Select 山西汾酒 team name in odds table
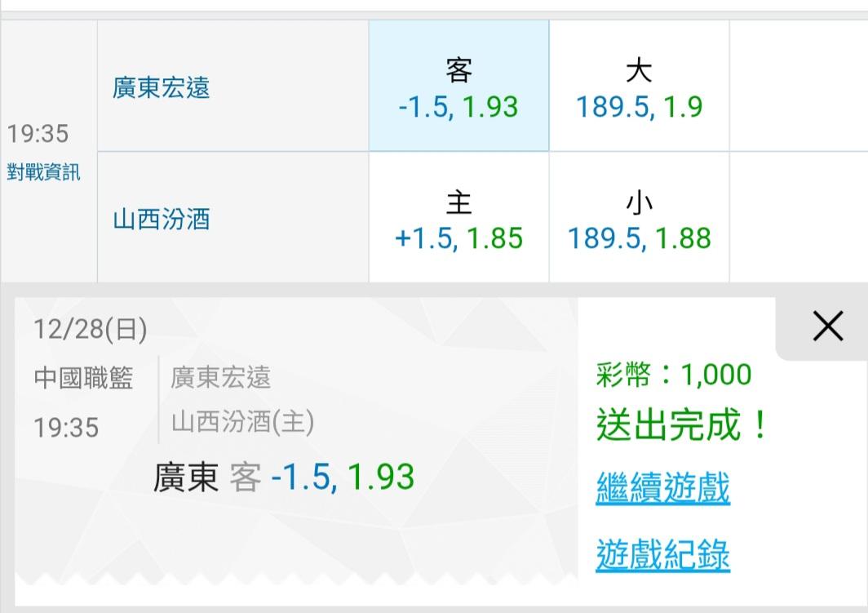 pyautogui.click(x=162, y=220)
